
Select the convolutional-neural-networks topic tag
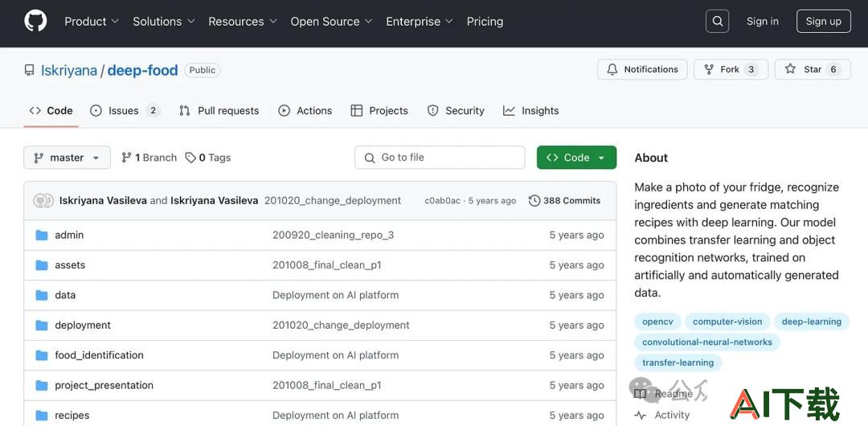click(x=707, y=342)
